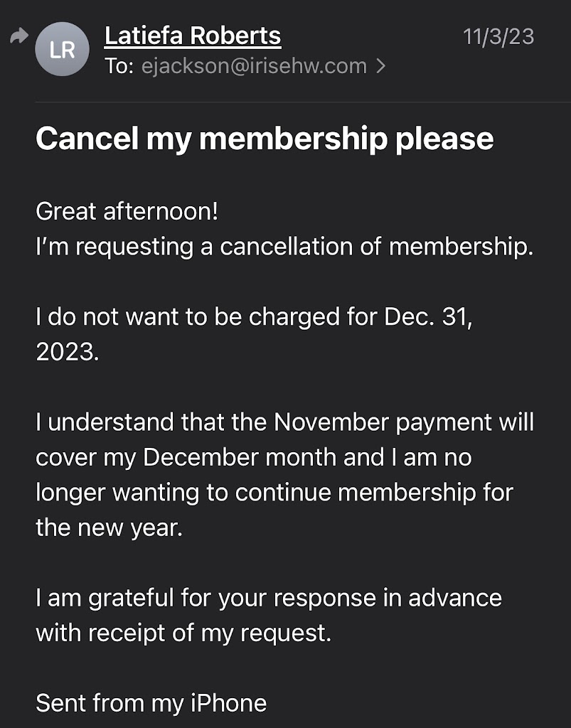Expand recipient details with the chevron

pyautogui.click(x=380, y=66)
